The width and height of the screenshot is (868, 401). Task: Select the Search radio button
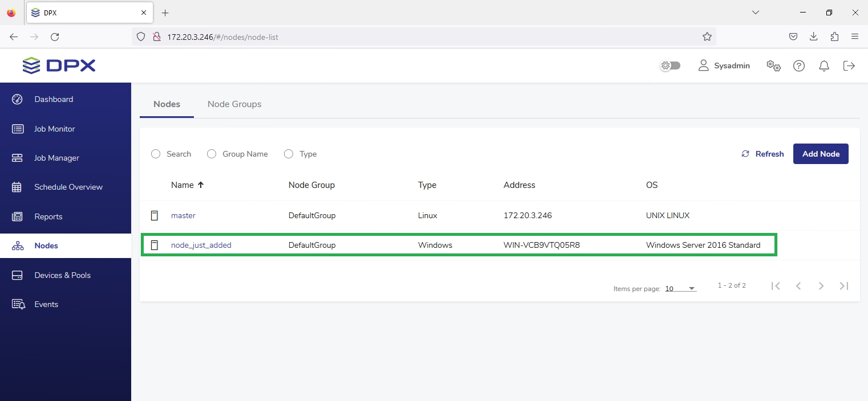[156, 154]
